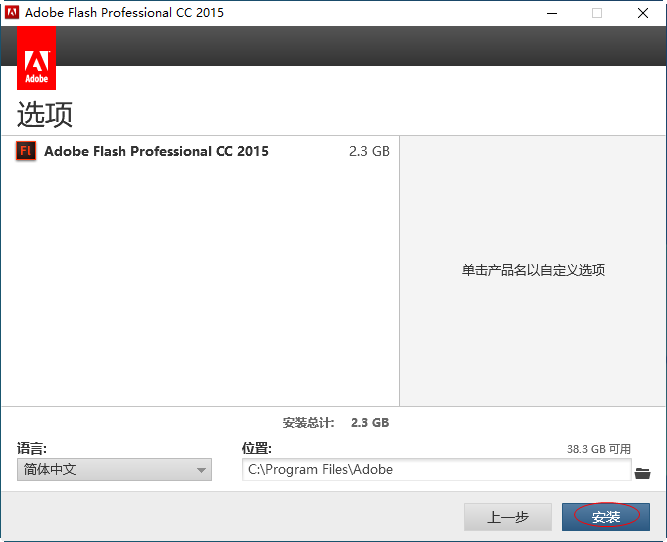Close the Adobe Flash installer window
Image resolution: width=667 pixels, height=542 pixels.
(x=643, y=13)
